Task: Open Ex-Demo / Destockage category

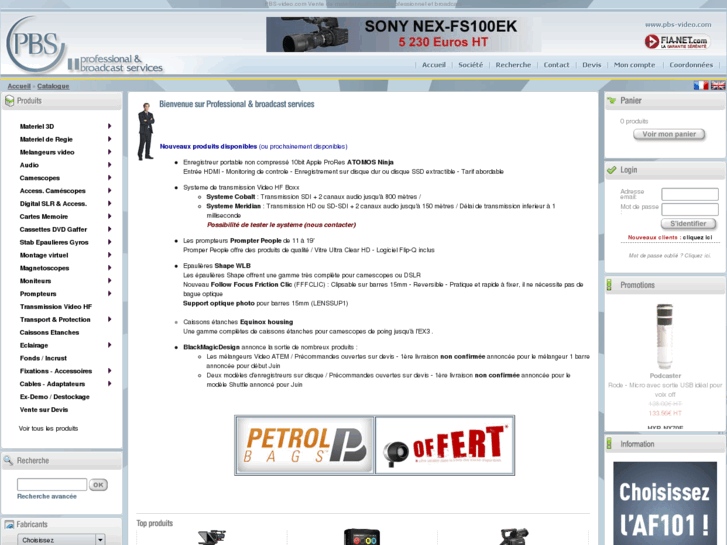Action: (55, 397)
